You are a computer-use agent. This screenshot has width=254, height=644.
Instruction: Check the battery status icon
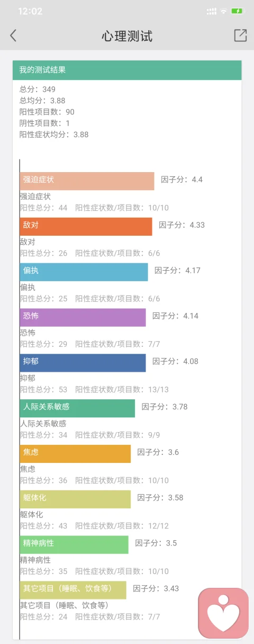(x=238, y=11)
